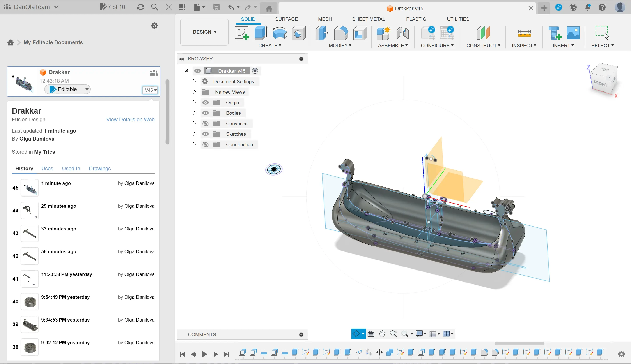The image size is (631, 364).
Task: Select the Hole tool icon
Action: point(298,33)
